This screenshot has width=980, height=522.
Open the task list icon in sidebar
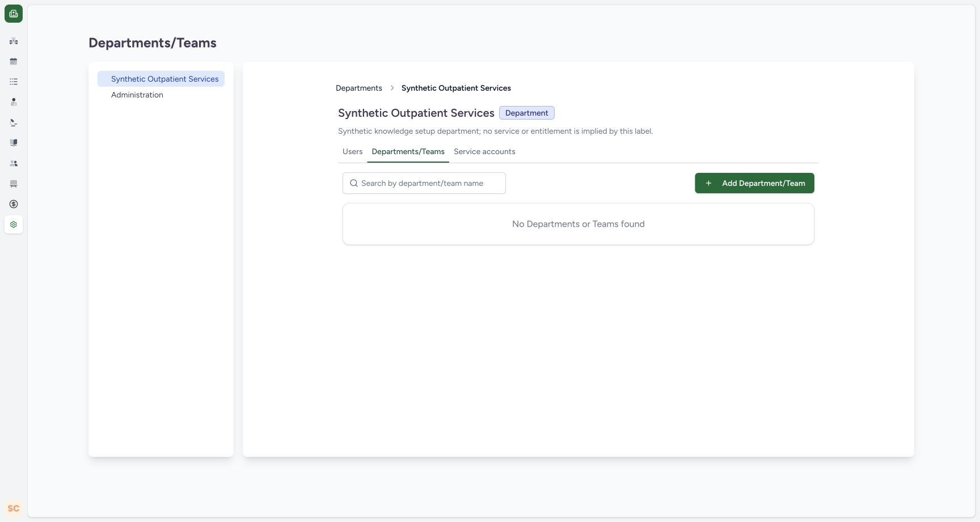coord(14,82)
